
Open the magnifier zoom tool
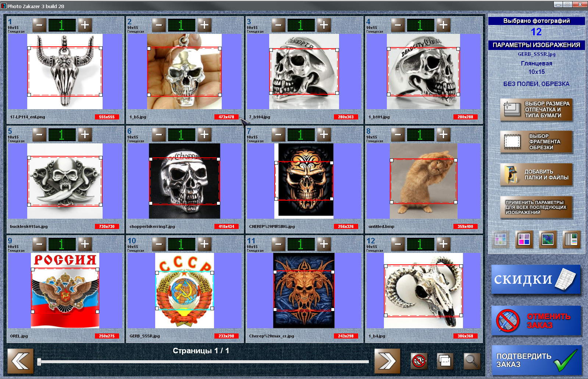click(471, 361)
